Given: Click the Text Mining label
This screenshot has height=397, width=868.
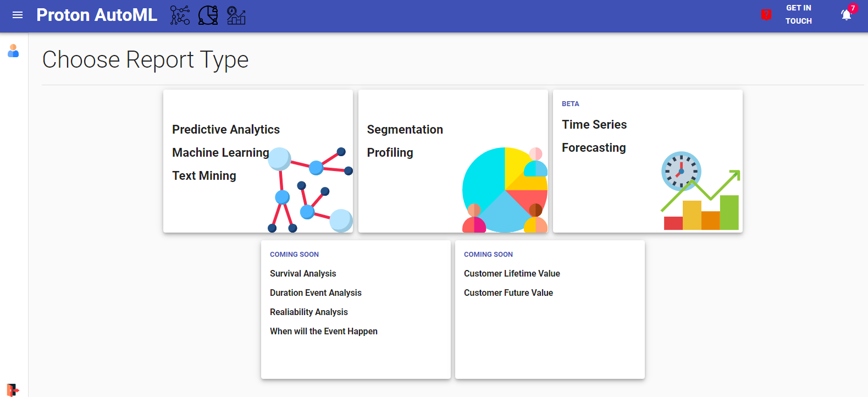Looking at the screenshot, I should click(204, 175).
